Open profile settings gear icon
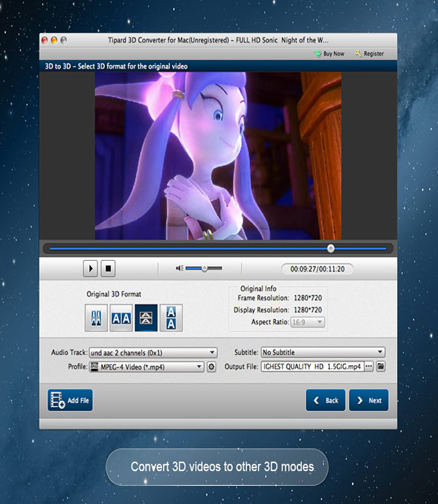The image size is (438, 504). pyautogui.click(x=212, y=367)
